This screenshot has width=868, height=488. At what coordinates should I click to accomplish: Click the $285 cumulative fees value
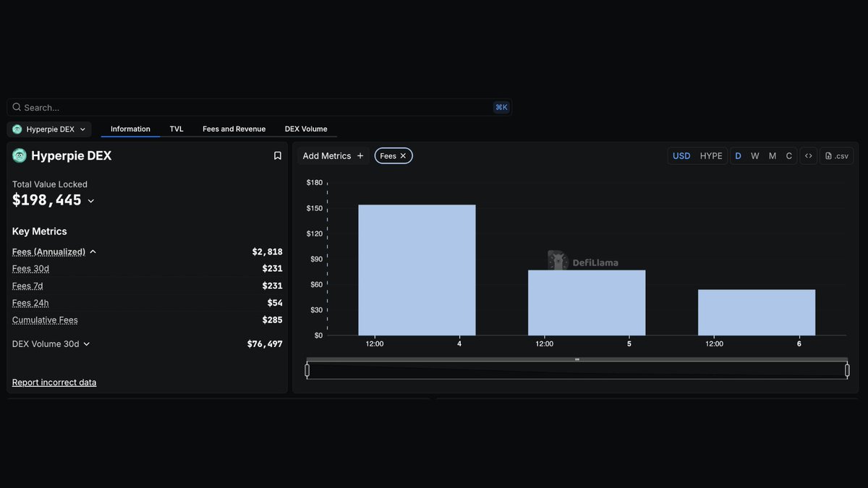click(x=272, y=320)
